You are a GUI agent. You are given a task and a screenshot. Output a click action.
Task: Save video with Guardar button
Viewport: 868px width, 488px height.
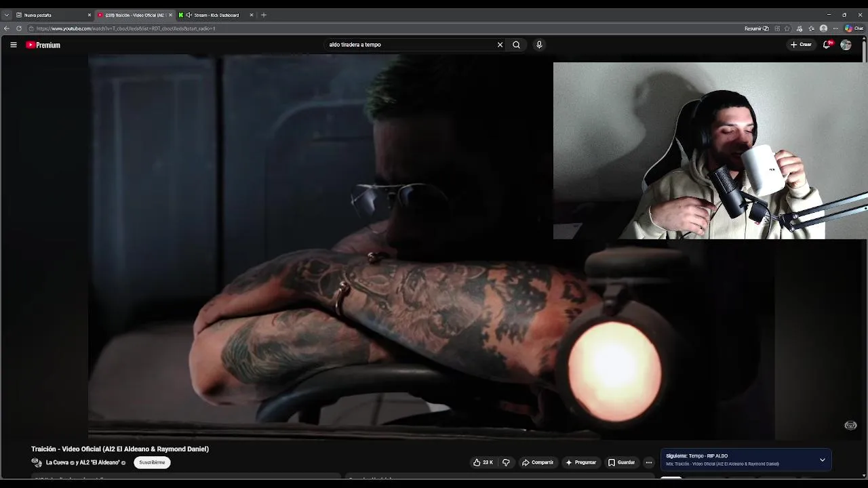coord(621,462)
